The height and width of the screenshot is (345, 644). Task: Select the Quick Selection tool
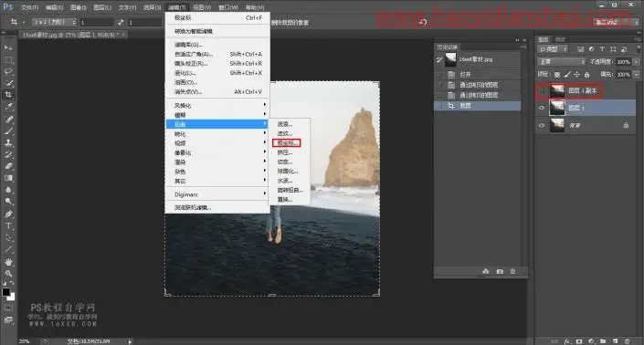click(8, 83)
